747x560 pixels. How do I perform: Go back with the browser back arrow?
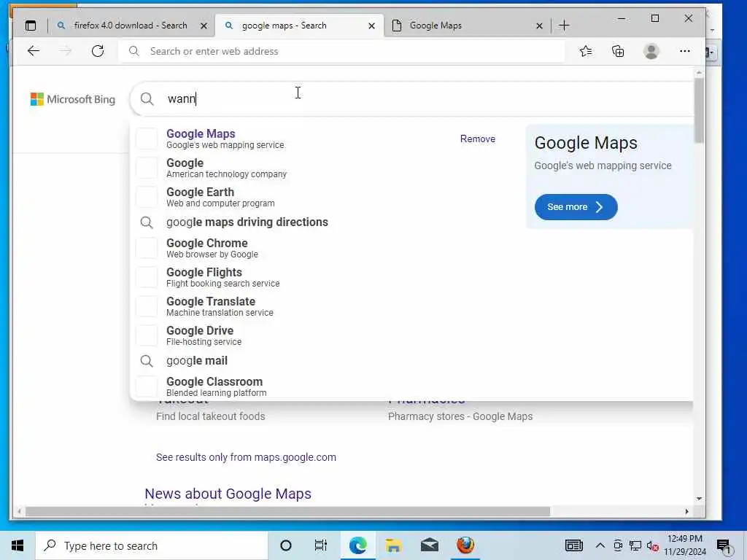[x=34, y=51]
